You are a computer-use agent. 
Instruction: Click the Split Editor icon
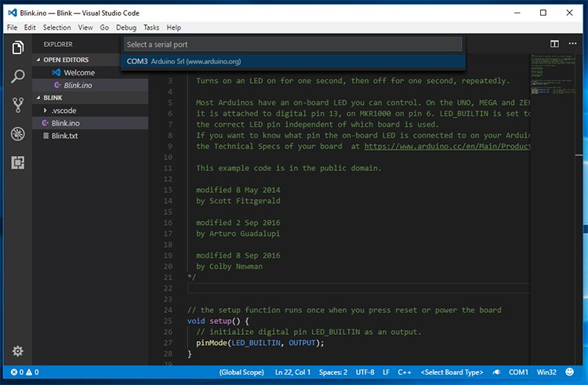click(554, 44)
